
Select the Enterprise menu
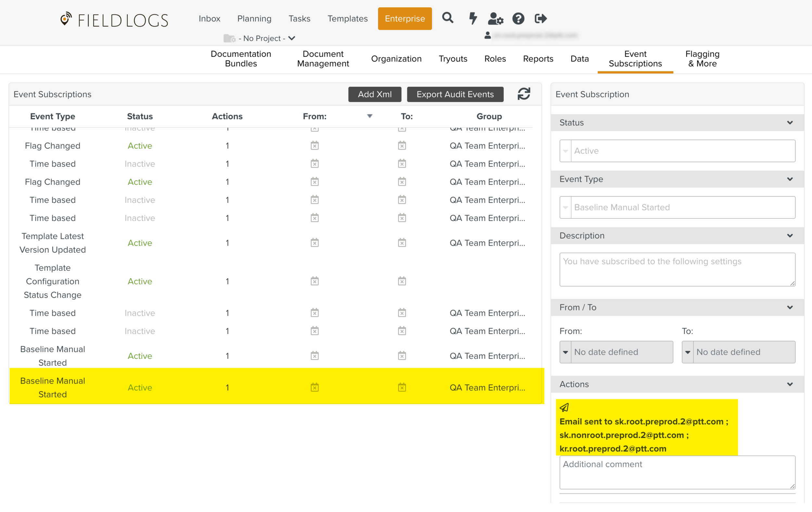pyautogui.click(x=405, y=19)
